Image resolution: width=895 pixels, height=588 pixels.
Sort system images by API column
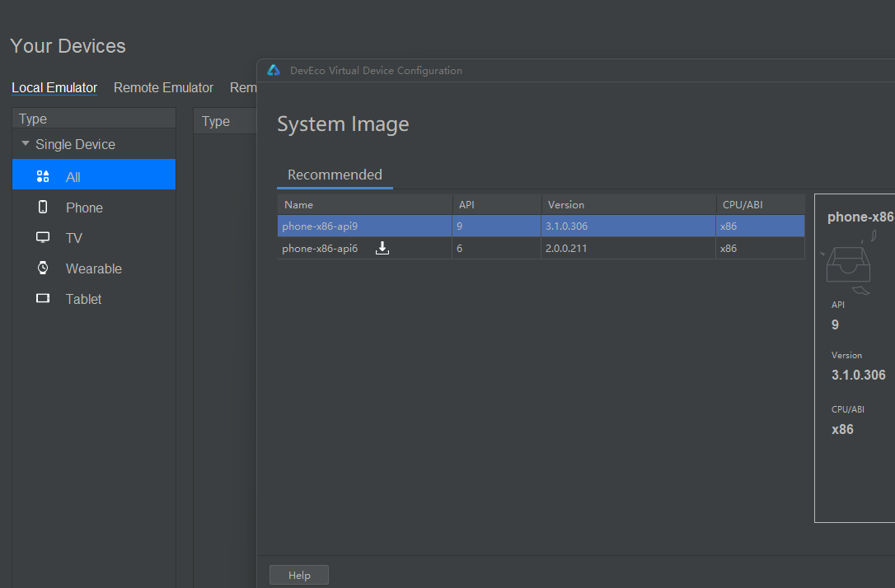tap(497, 205)
